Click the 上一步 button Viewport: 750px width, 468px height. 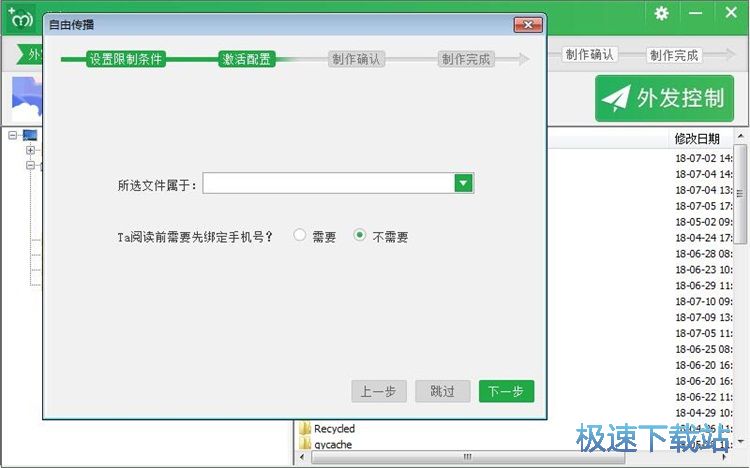(x=378, y=391)
